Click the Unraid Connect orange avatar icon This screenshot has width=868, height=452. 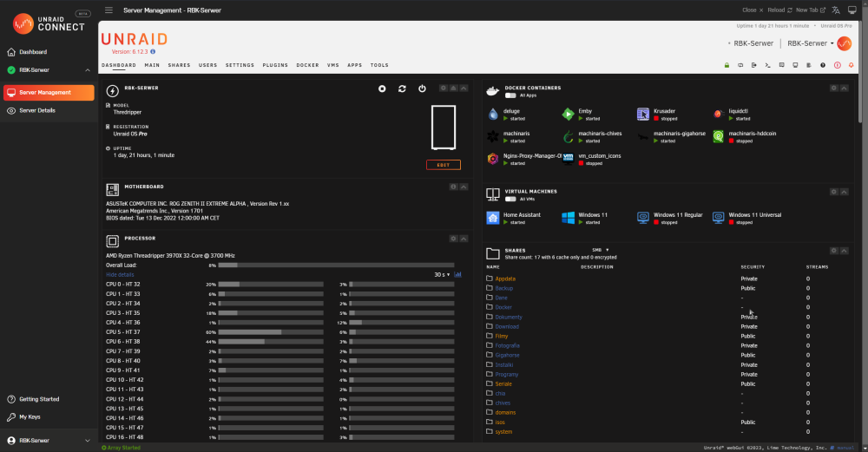(x=845, y=43)
